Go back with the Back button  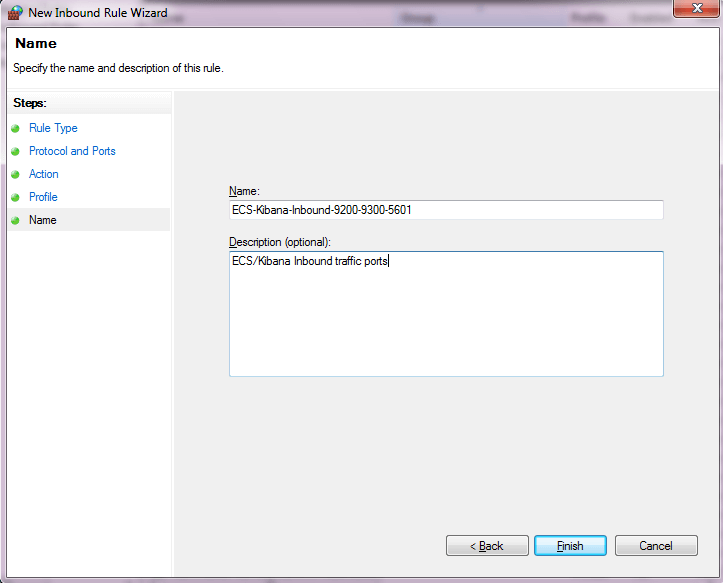point(487,546)
